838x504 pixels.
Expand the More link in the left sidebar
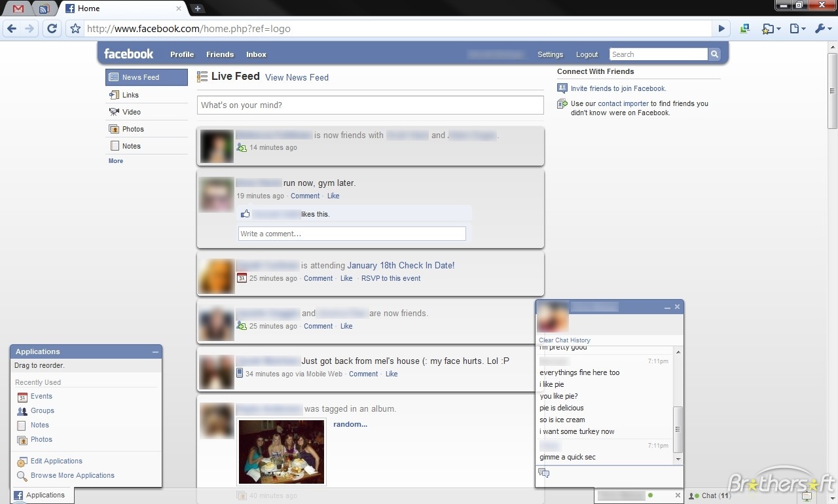click(115, 160)
